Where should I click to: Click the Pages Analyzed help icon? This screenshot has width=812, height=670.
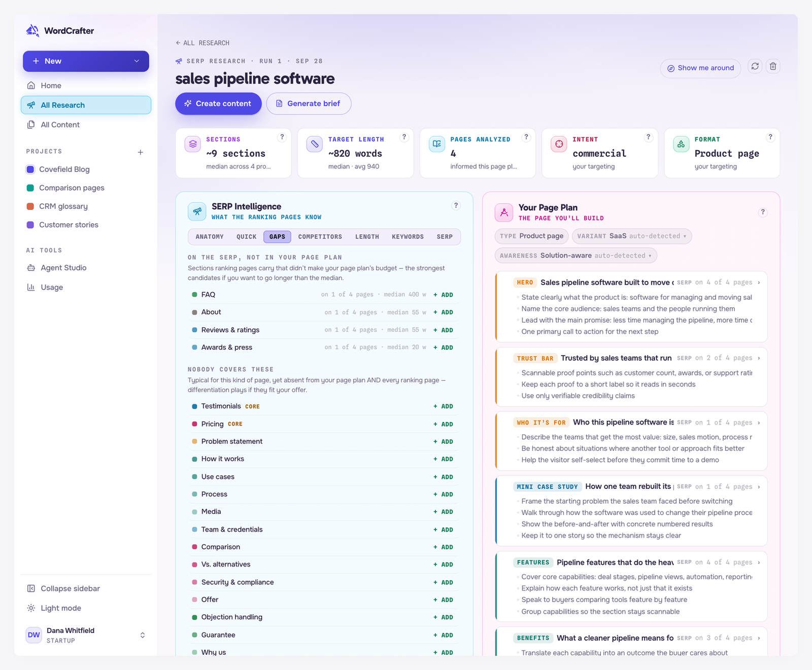click(x=526, y=137)
